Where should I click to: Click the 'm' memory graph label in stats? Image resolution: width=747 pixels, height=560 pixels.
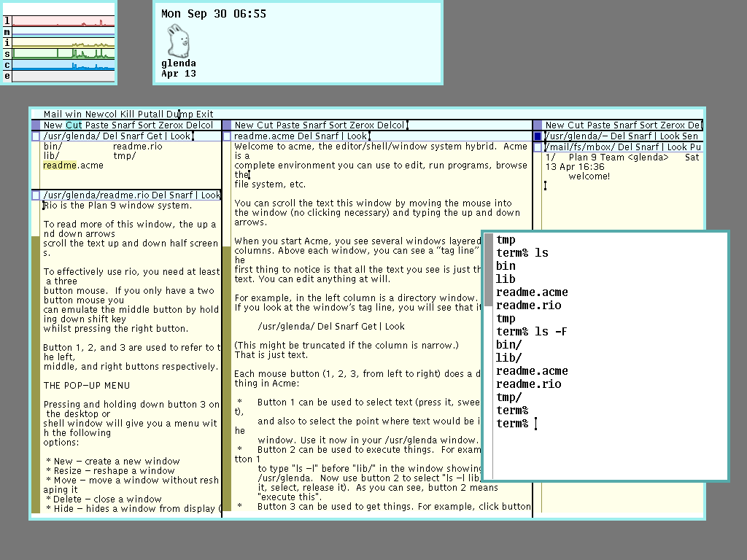(x=7, y=32)
